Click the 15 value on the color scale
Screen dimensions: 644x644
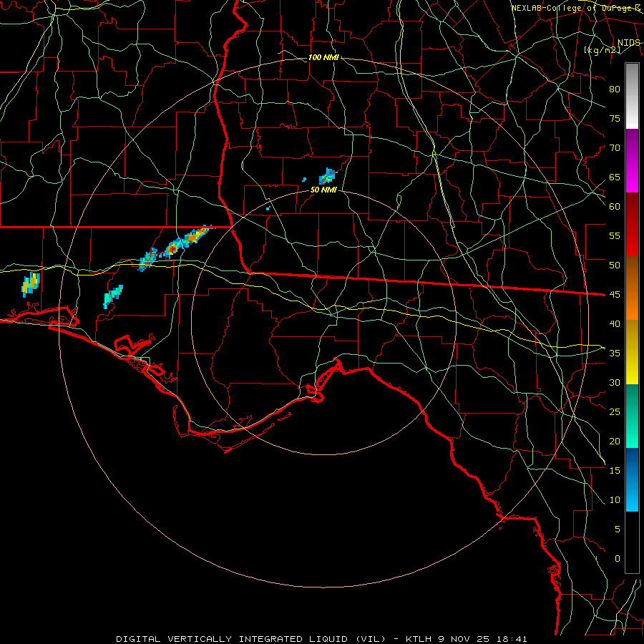(x=615, y=471)
